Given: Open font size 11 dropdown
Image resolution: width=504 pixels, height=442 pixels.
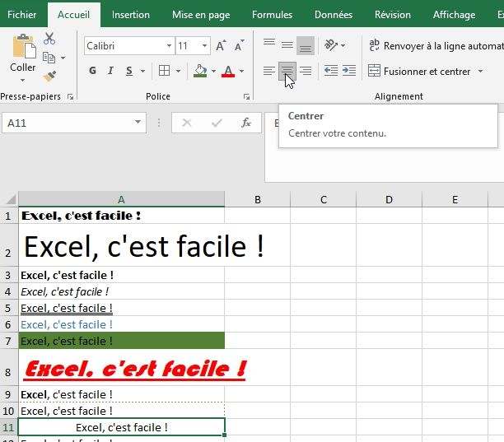Looking at the screenshot, I should pyautogui.click(x=204, y=46).
